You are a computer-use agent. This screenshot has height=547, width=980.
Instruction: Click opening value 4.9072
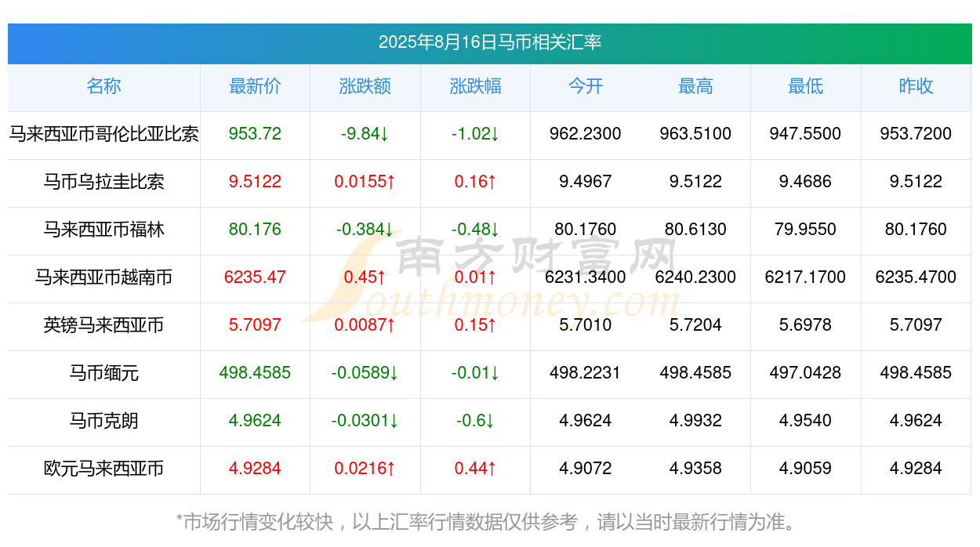pos(586,469)
